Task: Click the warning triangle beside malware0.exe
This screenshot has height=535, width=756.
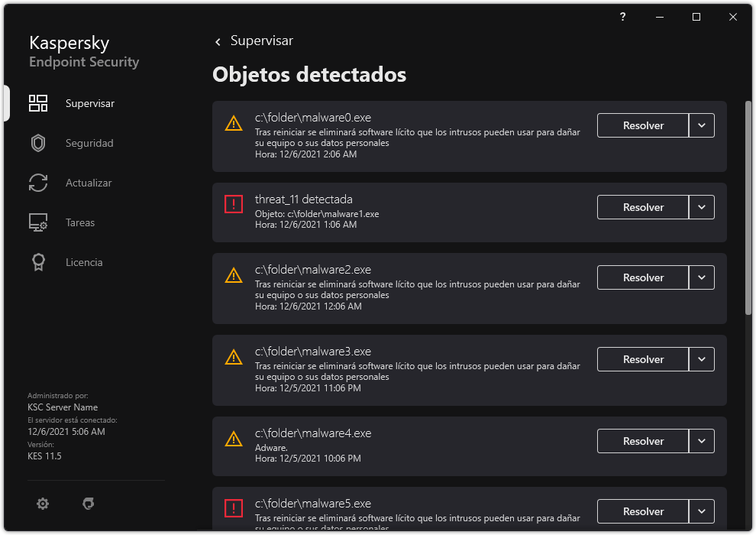Action: tap(234, 121)
